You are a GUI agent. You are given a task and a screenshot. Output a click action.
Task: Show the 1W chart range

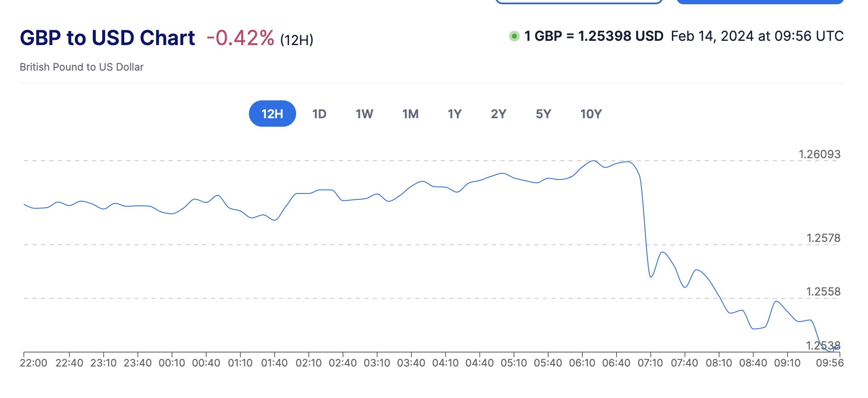pos(364,114)
